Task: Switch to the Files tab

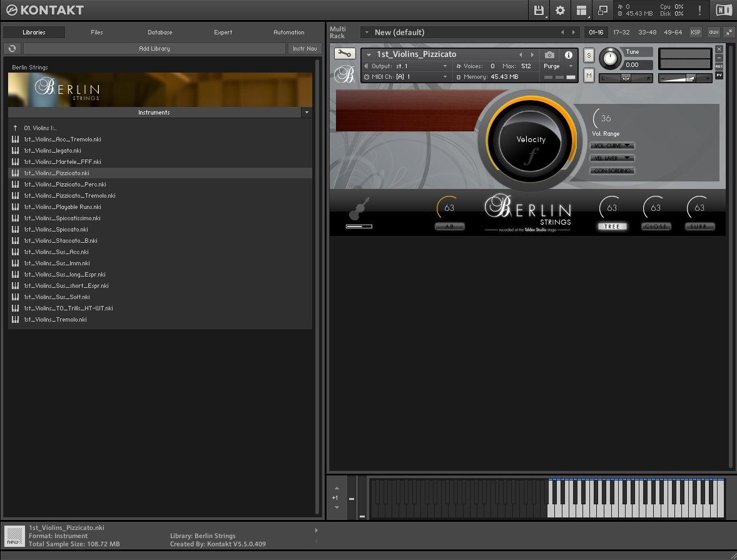Action: 97,33
